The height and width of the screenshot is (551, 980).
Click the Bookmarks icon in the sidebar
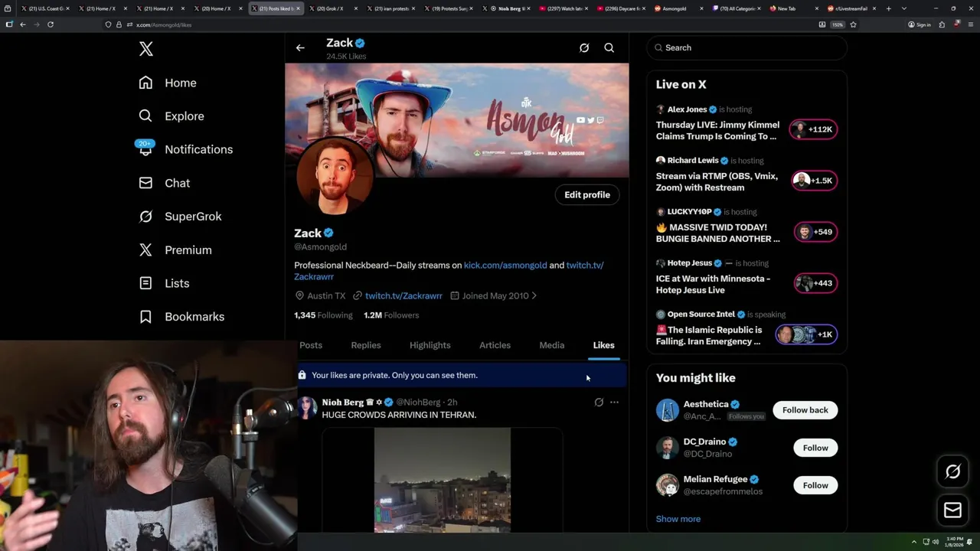tap(145, 317)
